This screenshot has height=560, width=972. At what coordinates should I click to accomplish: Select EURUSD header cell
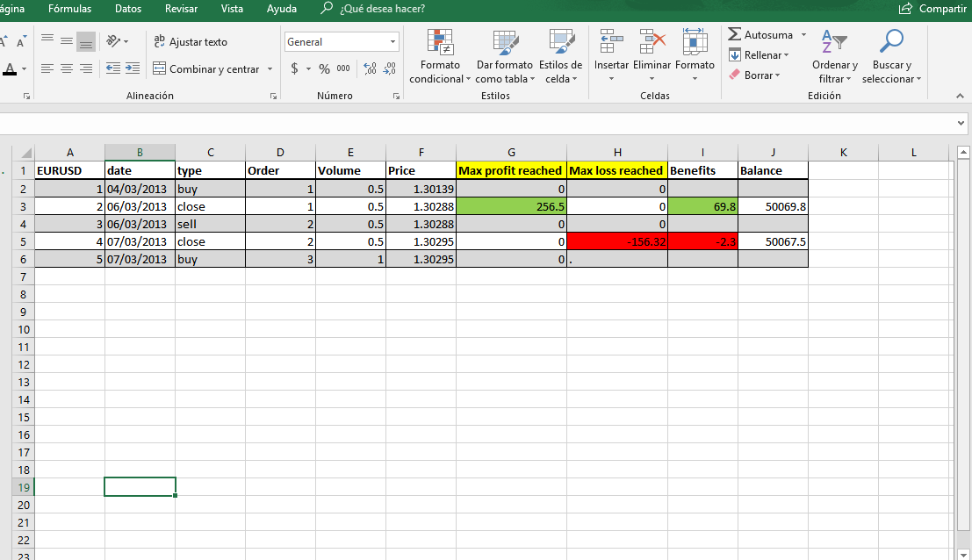[x=69, y=170]
